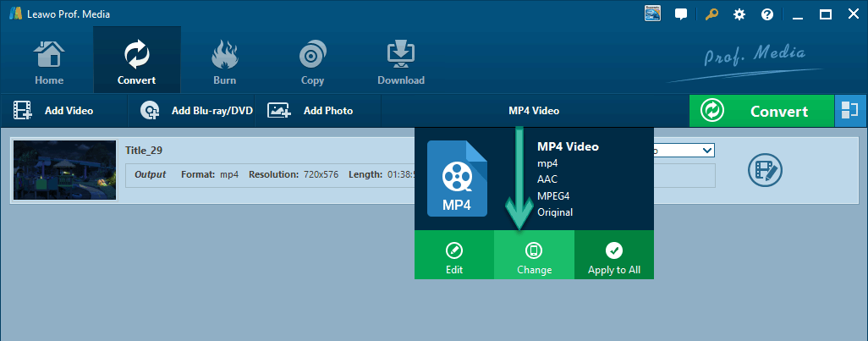Click the MPEG4 codec line in the profile popup
868x341 pixels.
[553, 195]
